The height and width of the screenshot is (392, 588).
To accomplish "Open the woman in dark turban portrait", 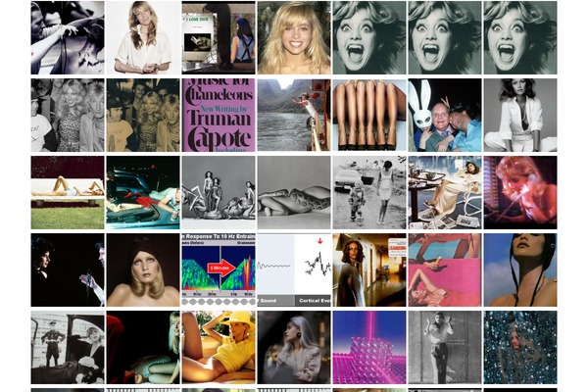I will click(x=143, y=270).
